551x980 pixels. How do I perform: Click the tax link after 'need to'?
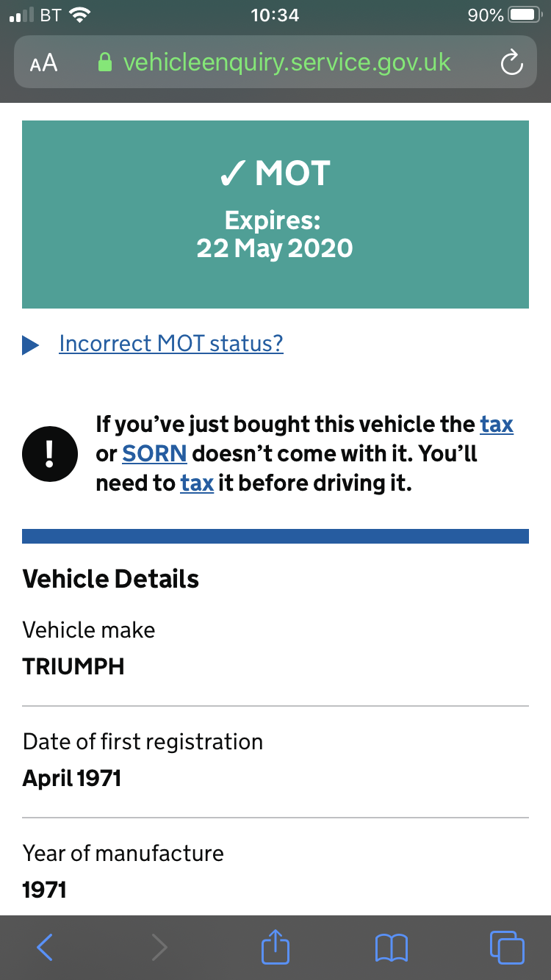click(x=197, y=483)
